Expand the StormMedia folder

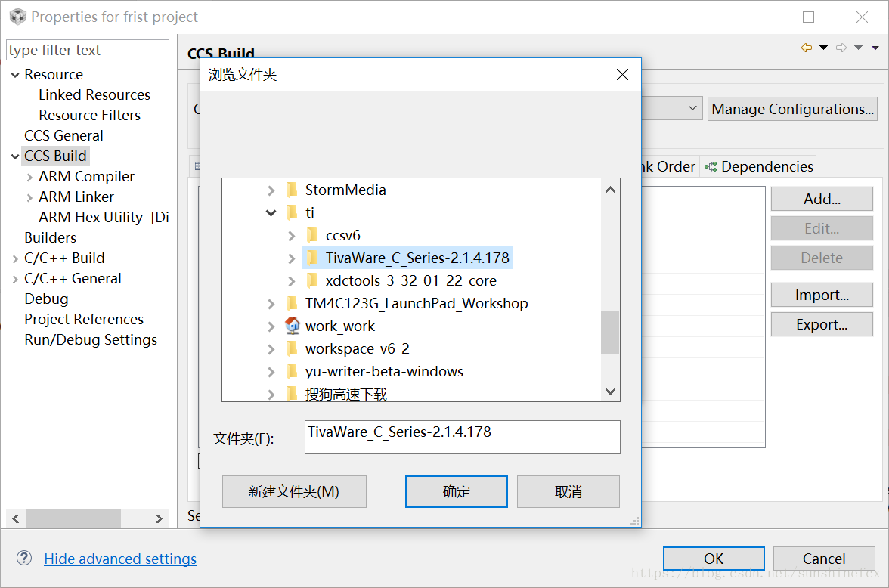click(271, 190)
